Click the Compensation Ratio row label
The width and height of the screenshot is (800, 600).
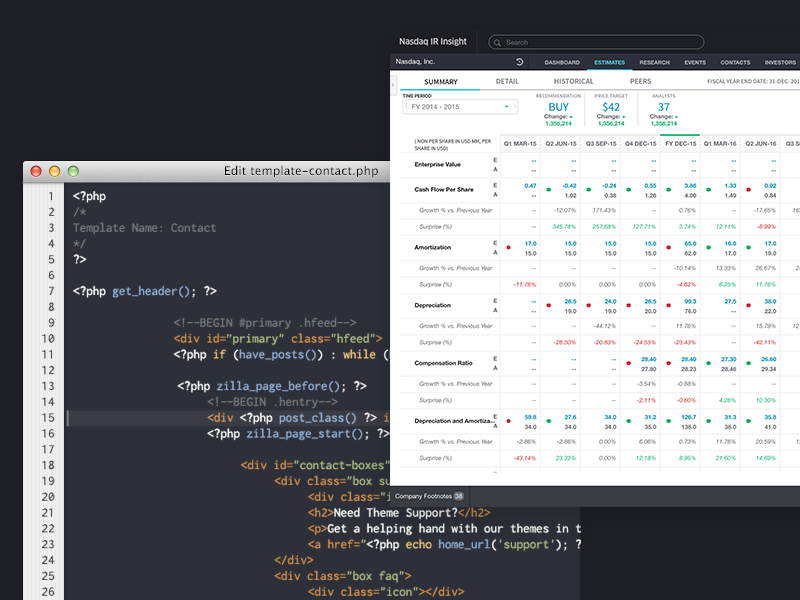(x=443, y=363)
